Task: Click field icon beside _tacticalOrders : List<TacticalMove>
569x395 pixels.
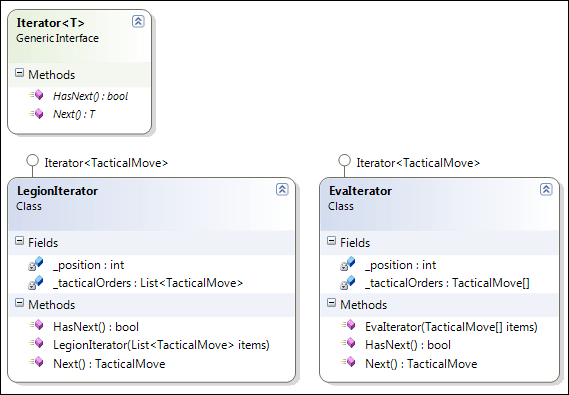Action: tap(36, 282)
